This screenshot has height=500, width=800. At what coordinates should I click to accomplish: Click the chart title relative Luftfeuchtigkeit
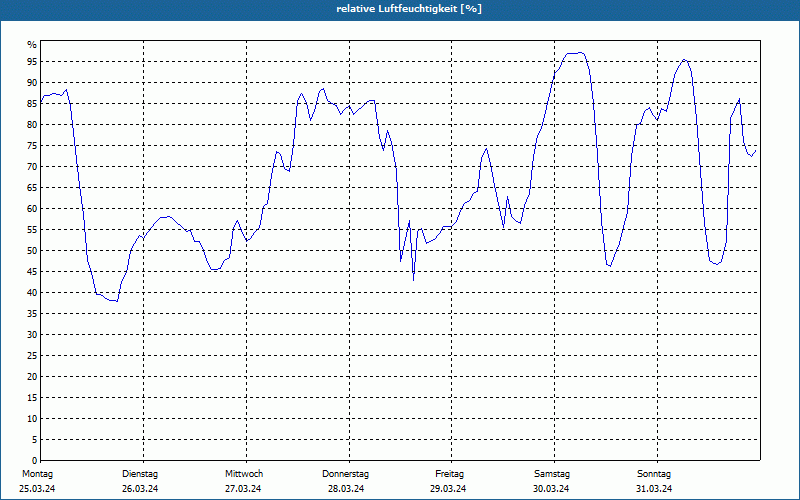(409, 9)
